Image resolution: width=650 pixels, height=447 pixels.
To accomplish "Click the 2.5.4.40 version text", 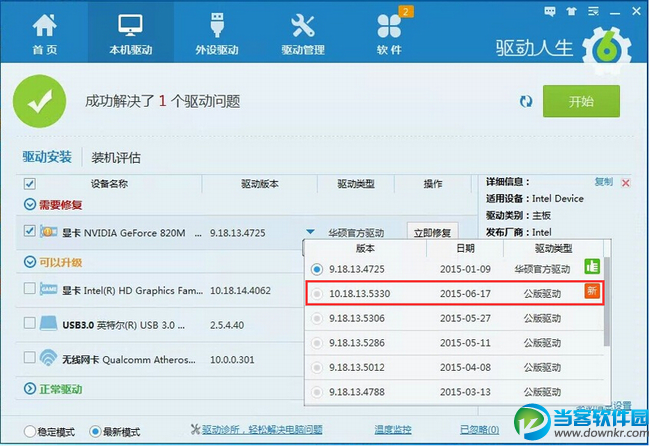I will (227, 325).
